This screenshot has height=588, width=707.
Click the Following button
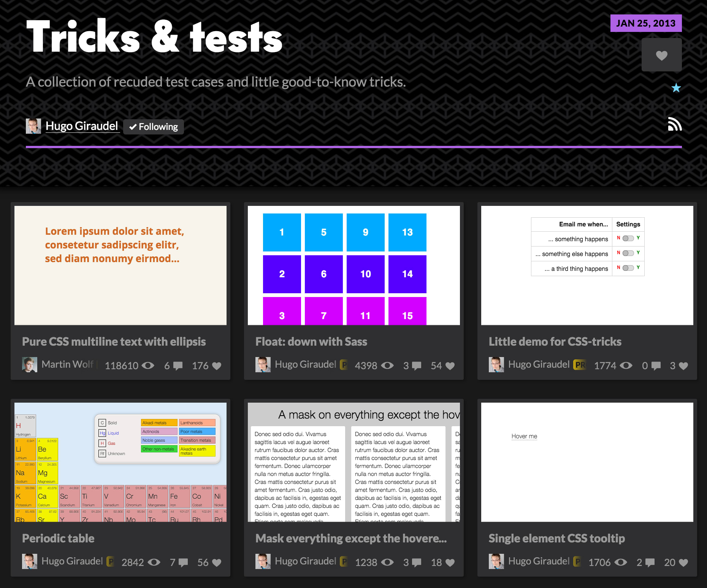[153, 126]
